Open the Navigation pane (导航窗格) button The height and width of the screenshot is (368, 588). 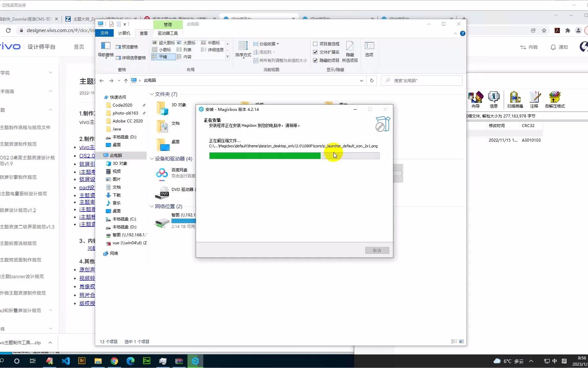pyautogui.click(x=105, y=50)
